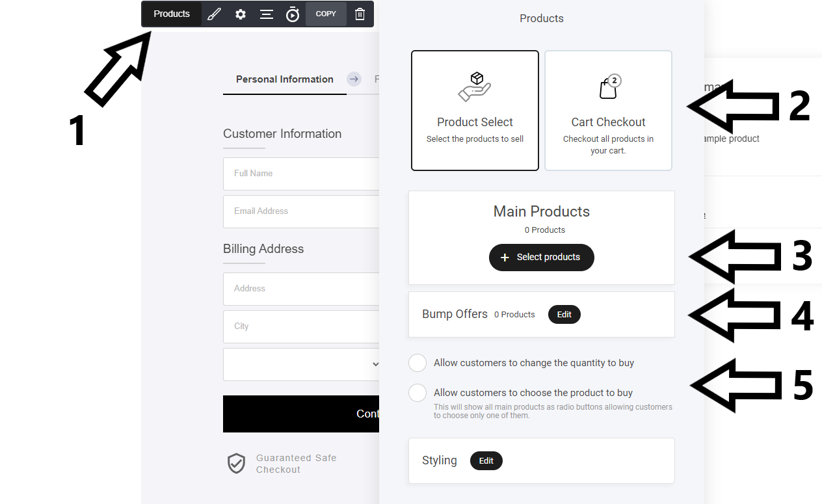Click the paintbrush style icon in toolbar
This screenshot has height=504, width=822.
214,14
